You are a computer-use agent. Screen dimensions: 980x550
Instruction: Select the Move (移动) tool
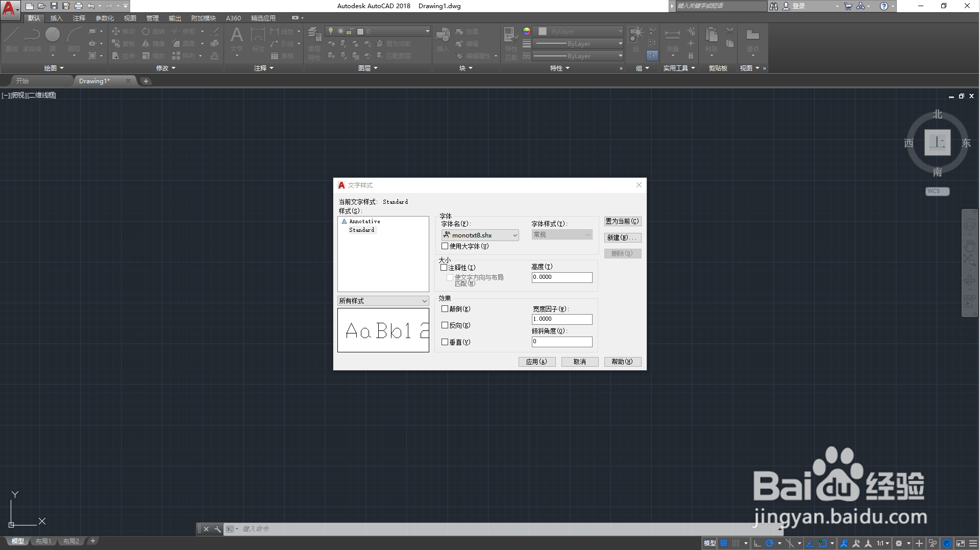tap(124, 32)
